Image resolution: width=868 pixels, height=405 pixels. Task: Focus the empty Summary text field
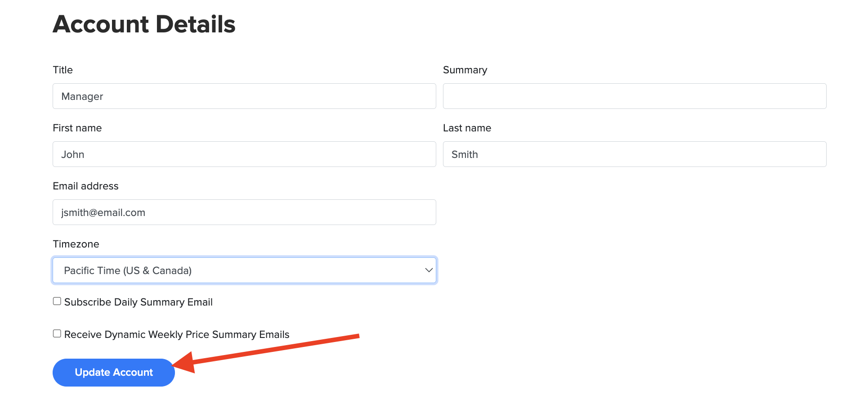point(634,96)
